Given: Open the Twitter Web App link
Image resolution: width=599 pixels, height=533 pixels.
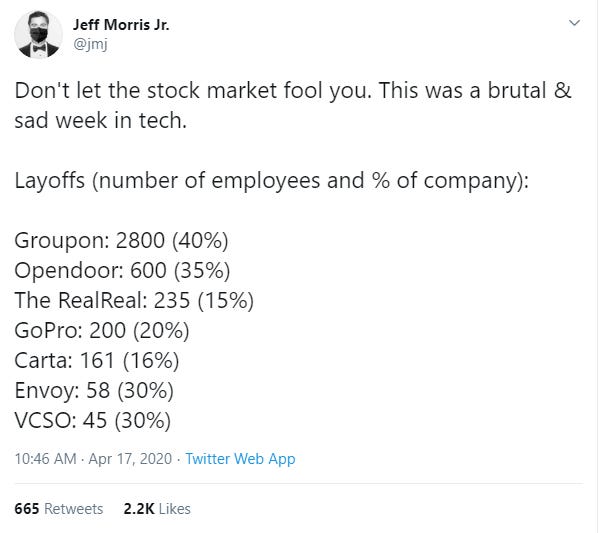Looking at the screenshot, I should point(240,458).
